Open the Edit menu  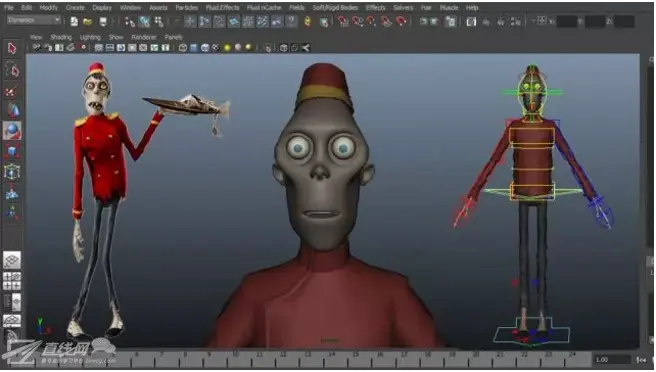click(26, 8)
